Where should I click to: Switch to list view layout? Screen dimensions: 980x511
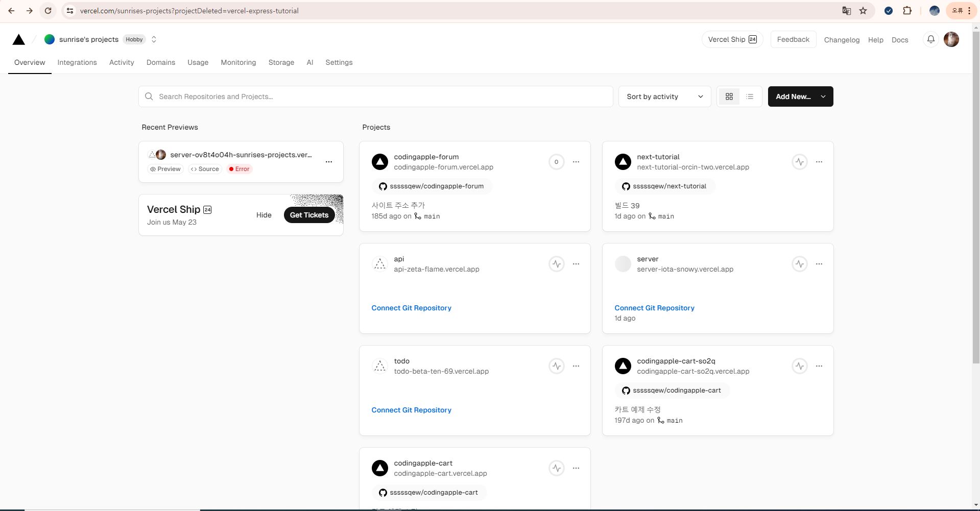[750, 96]
